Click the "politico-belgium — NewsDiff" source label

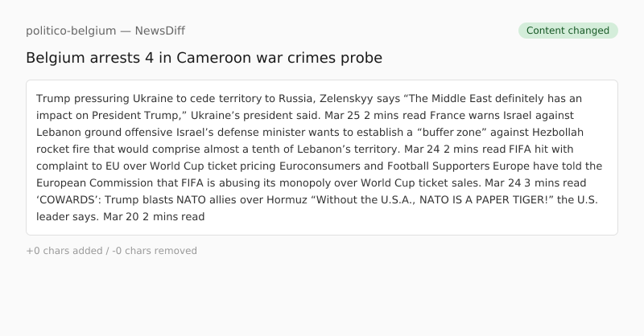[x=105, y=31]
